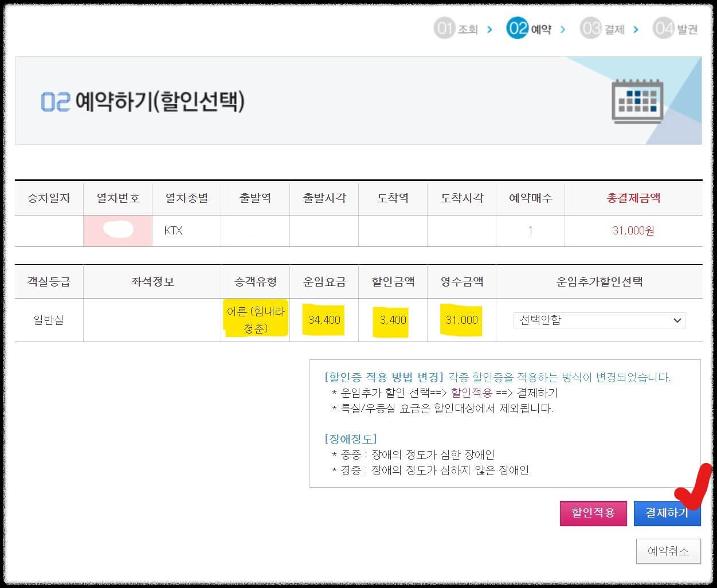717x588 pixels.
Task: Click the arrow between 조회 and 예약 steps
Action: pyautogui.click(x=491, y=28)
